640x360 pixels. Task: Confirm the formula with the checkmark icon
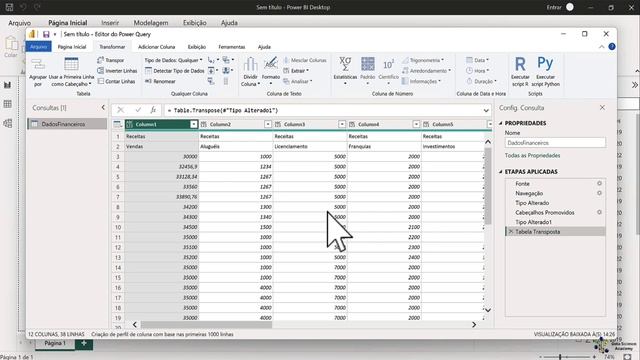[138, 110]
